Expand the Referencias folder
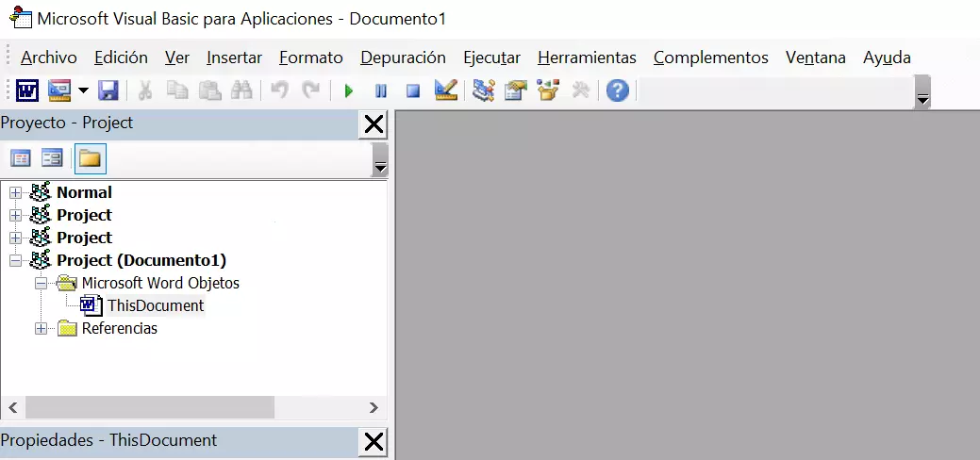This screenshot has width=980, height=460. point(42,328)
